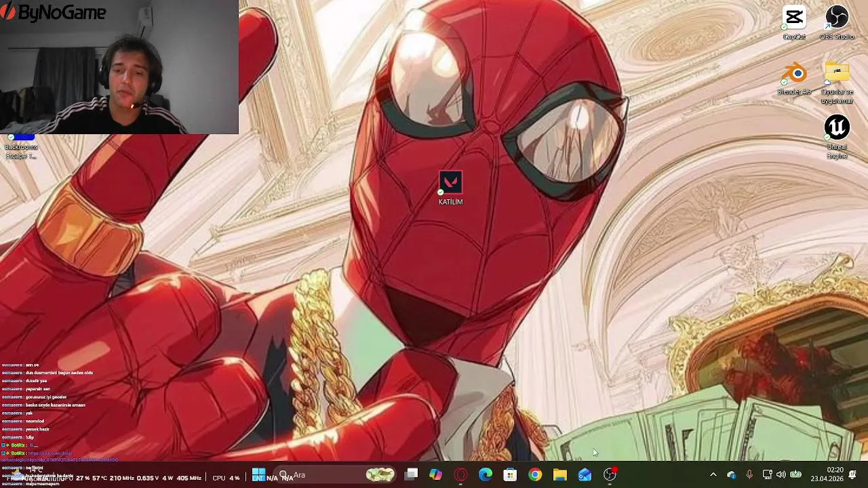The image size is (868, 488).
Task: Open Outlook from the taskbar
Action: [x=585, y=475]
